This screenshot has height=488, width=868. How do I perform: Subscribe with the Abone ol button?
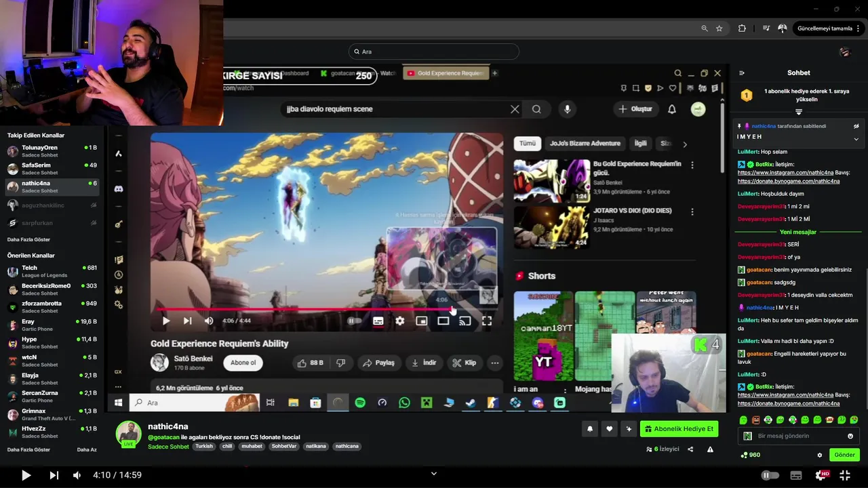[243, 363]
